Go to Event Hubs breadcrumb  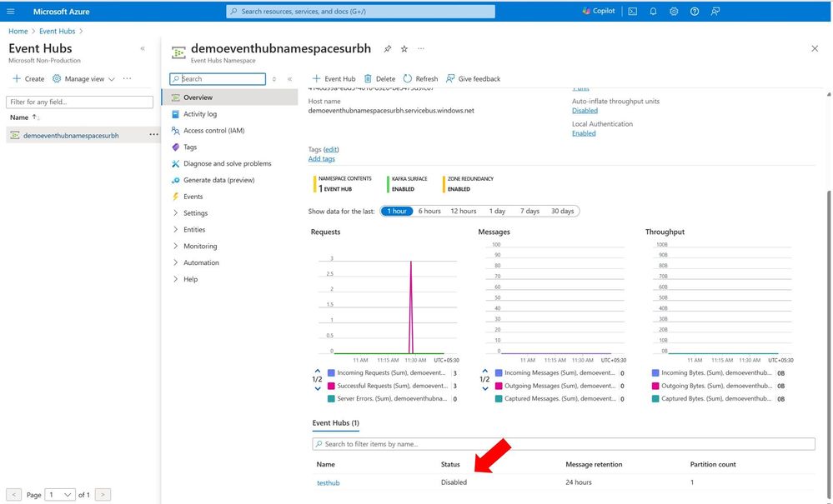(58, 32)
